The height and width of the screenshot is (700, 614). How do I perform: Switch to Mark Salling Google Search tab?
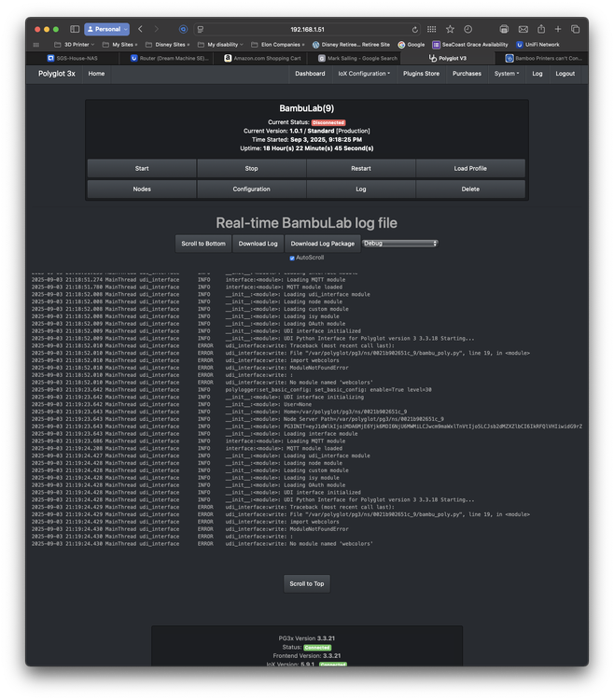pyautogui.click(x=357, y=58)
